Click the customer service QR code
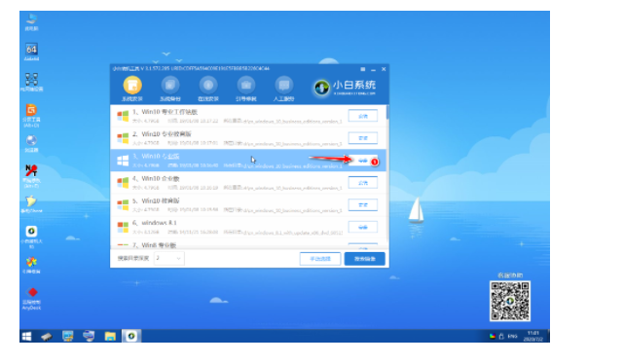Viewport: 624px width, 364px height. click(510, 301)
